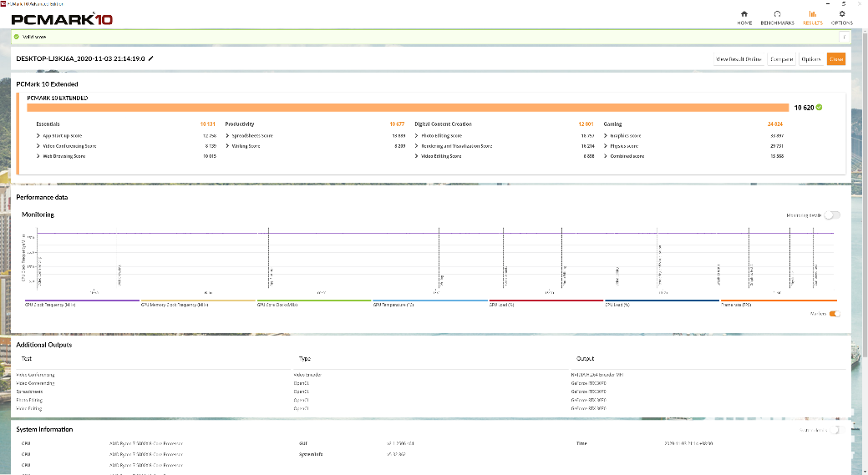Click the Digital Content Creation heading
This screenshot has width=868, height=475.
pos(443,124)
